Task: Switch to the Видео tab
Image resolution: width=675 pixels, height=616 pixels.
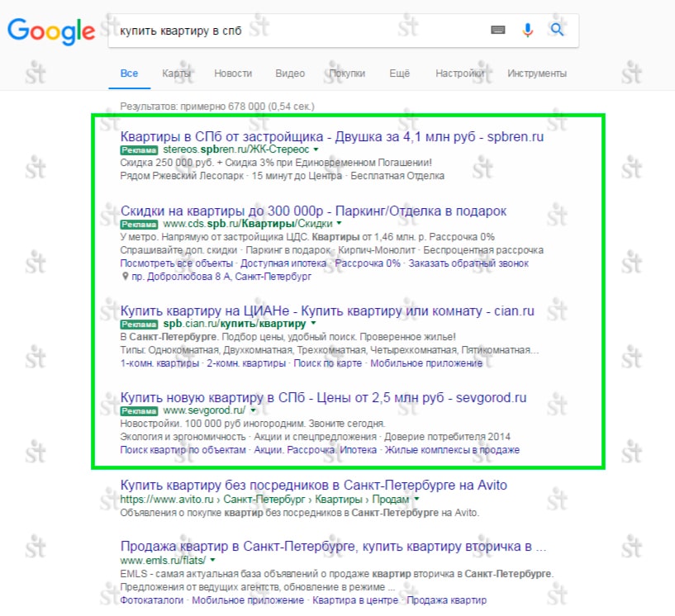Action: pyautogui.click(x=290, y=73)
